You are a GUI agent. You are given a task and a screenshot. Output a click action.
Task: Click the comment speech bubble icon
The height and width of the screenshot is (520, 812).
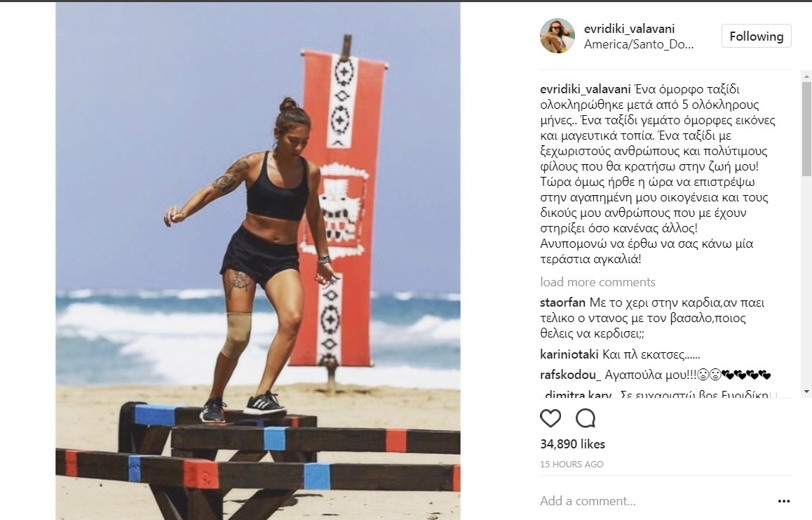pos(586,418)
